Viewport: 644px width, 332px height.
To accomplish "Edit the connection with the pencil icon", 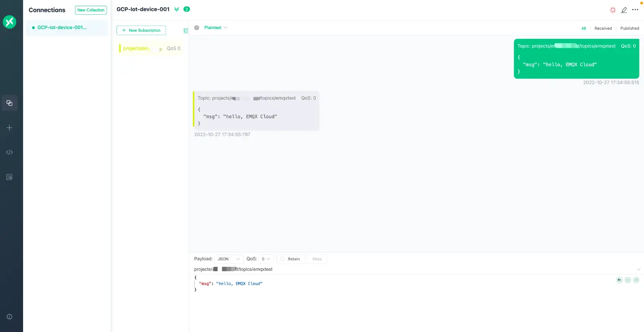I will click(x=624, y=10).
